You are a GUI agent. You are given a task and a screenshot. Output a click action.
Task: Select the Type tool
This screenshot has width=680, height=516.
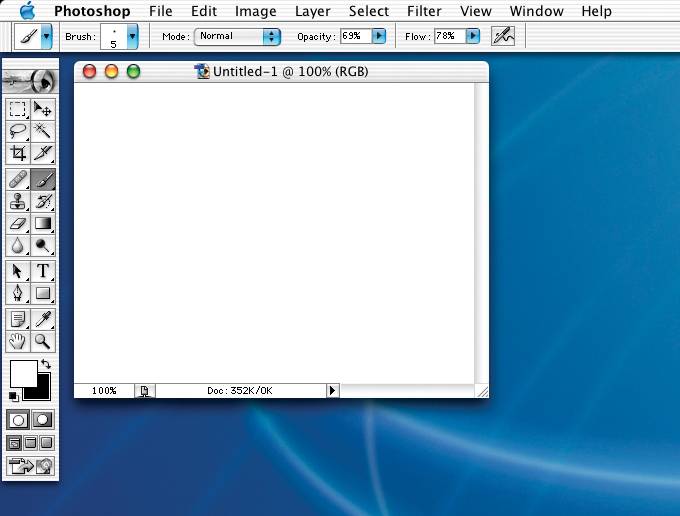point(43,271)
